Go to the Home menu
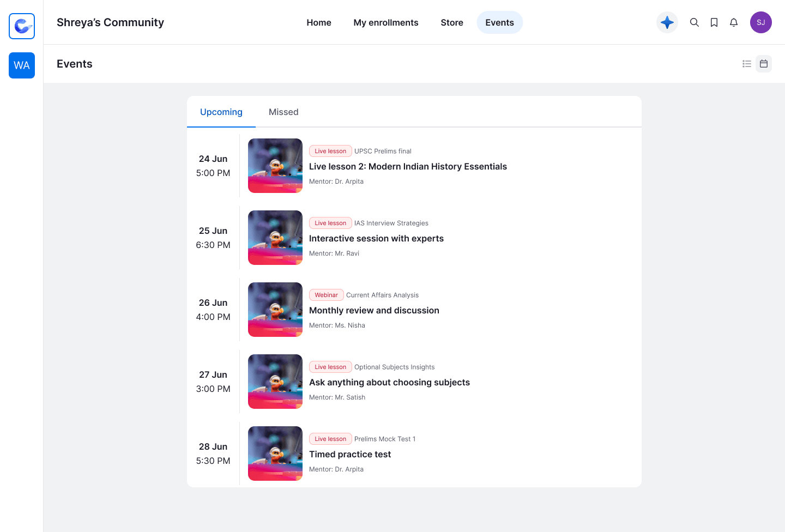Image resolution: width=785 pixels, height=532 pixels. point(319,22)
